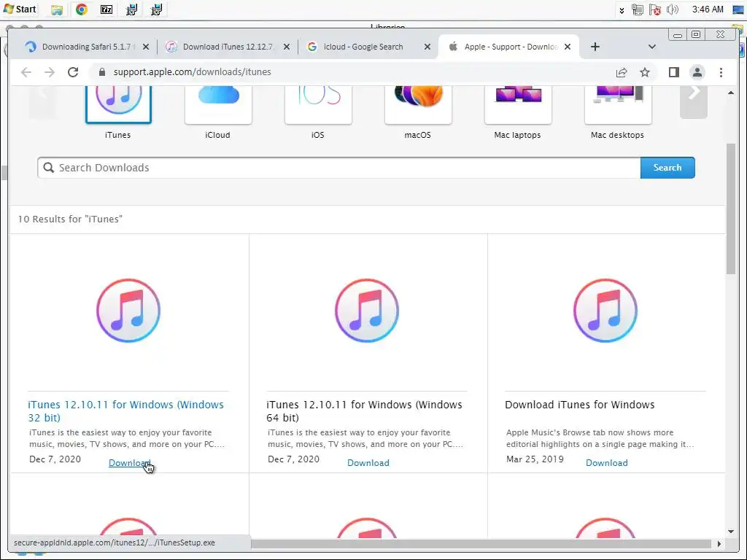
Task: Close the Apple Support tab
Action: click(568, 47)
